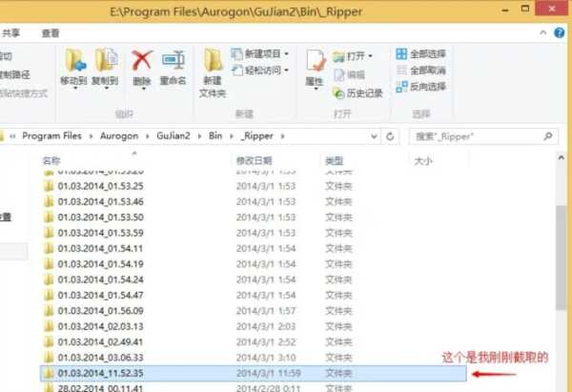Create a new folder with 新建文件夹
Image resolution: width=572 pixels, height=392 pixels.
(x=213, y=71)
